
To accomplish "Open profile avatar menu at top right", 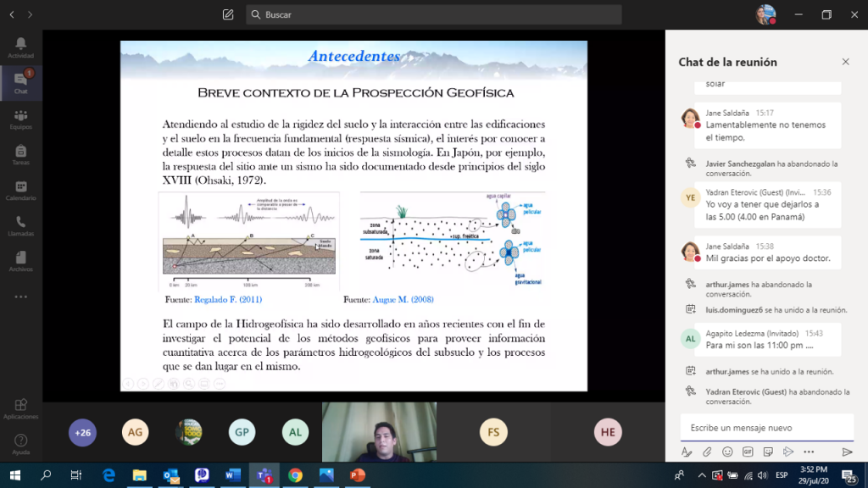I will [765, 14].
